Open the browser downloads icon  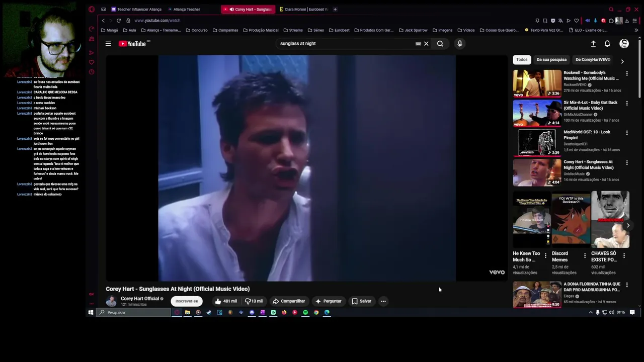tap(627, 21)
